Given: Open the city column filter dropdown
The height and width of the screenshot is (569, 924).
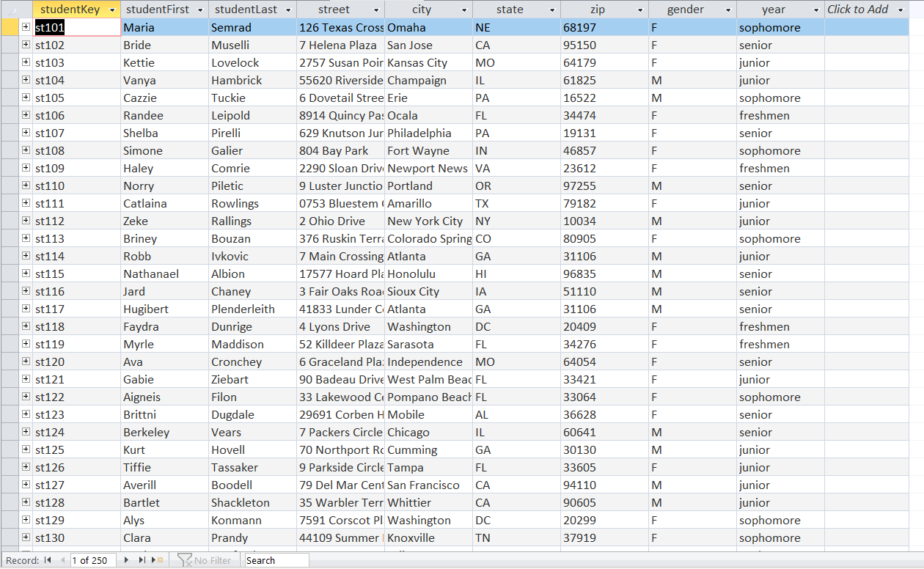Looking at the screenshot, I should click(x=463, y=10).
